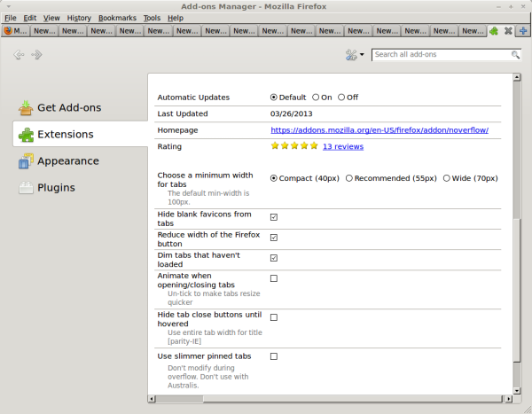Screen dimensions: 532x414
Task: Go to Get Add-ons section
Action: (80, 108)
